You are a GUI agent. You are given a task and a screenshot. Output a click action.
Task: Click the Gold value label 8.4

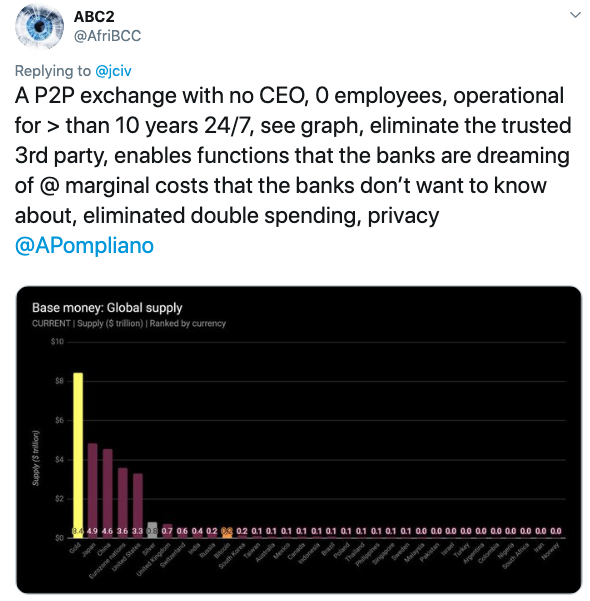click(78, 531)
